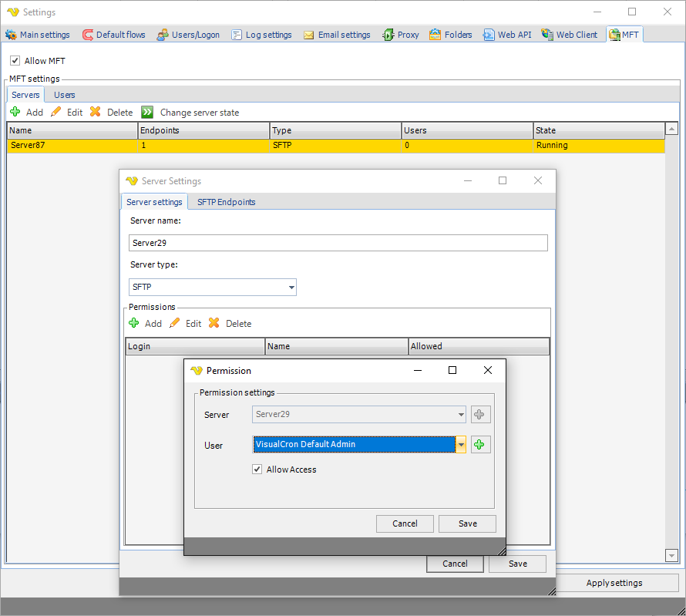Click the Server name input field
The image size is (686, 616).
click(338, 243)
